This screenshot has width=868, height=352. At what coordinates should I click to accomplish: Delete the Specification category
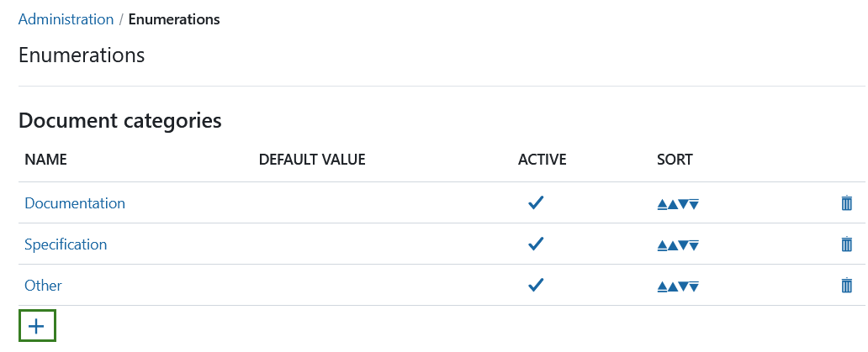(846, 244)
